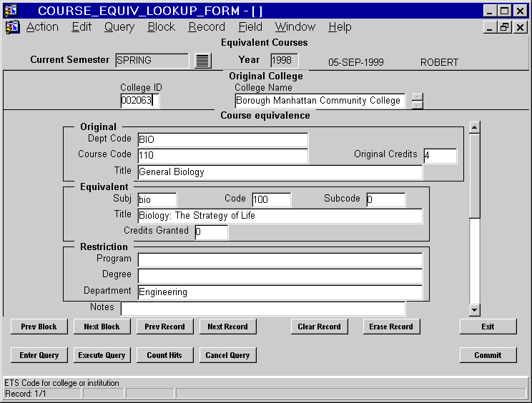Open the Field menu
The image size is (532, 403).
point(250,26)
